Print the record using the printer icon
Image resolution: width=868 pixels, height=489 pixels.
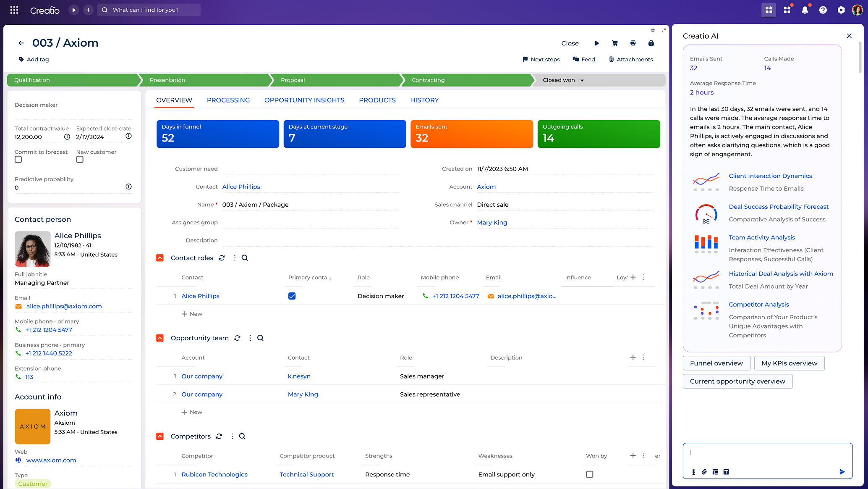click(633, 43)
